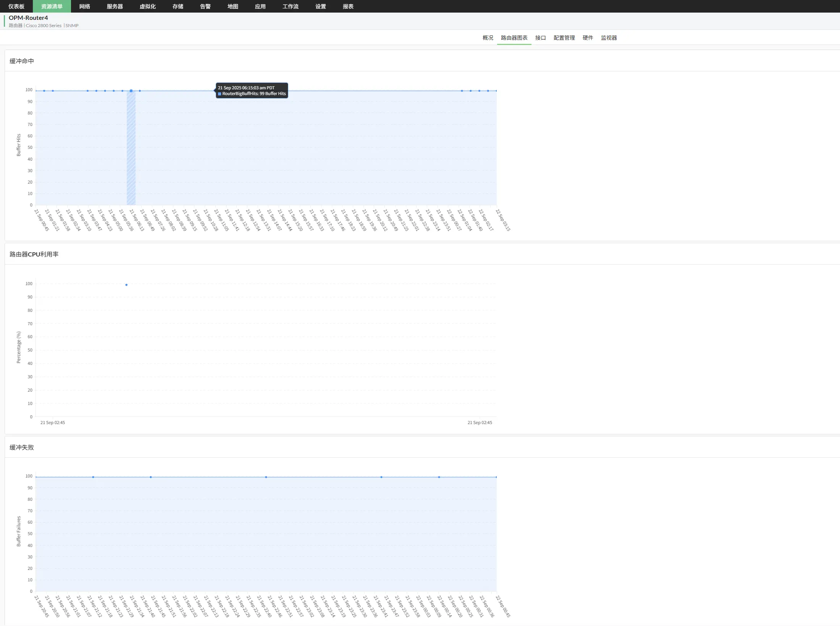Switch to the 概况 overview tab
This screenshot has height=626, width=840.
point(488,38)
